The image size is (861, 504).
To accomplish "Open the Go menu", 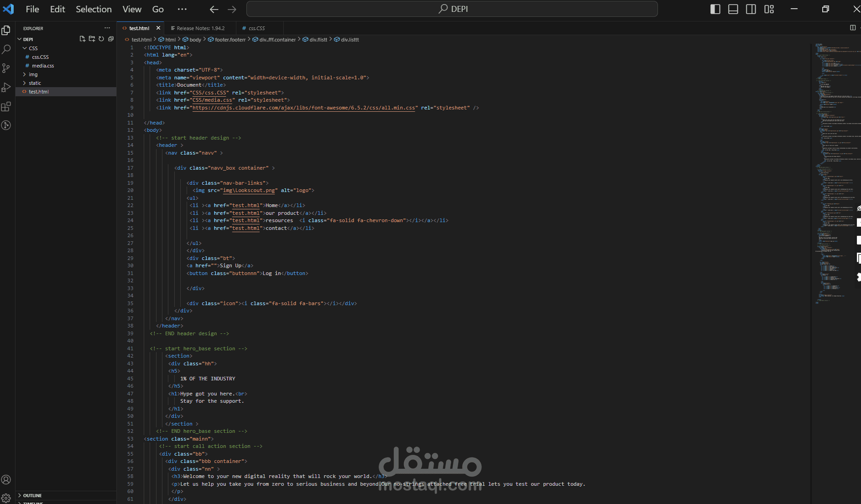I will click(158, 9).
